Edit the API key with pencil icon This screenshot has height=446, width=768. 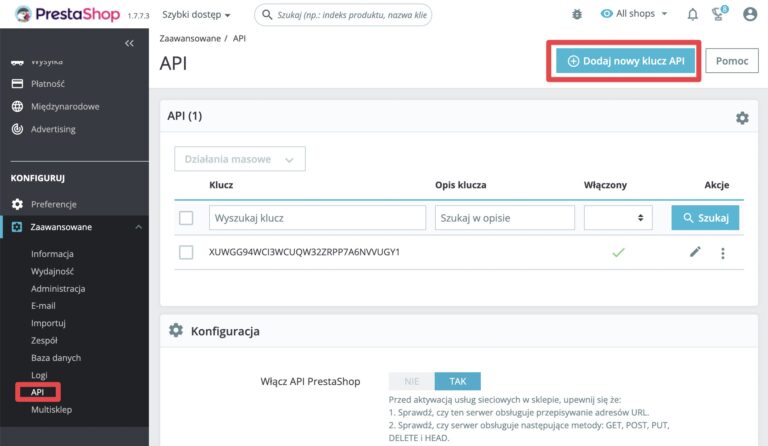pos(695,252)
